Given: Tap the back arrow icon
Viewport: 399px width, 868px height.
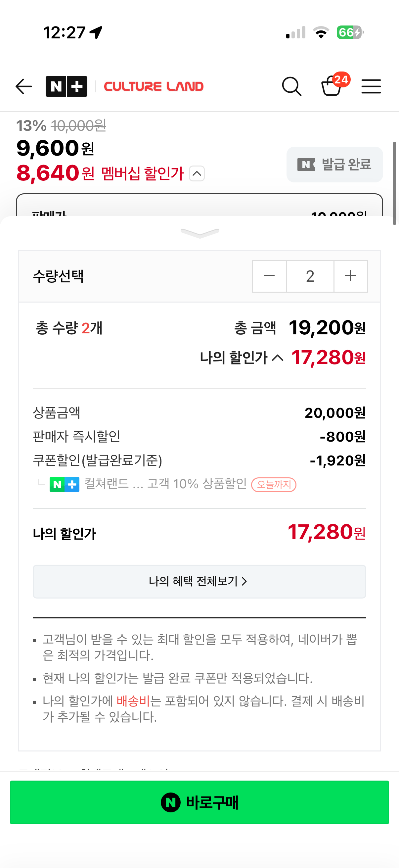Looking at the screenshot, I should pyautogui.click(x=23, y=87).
